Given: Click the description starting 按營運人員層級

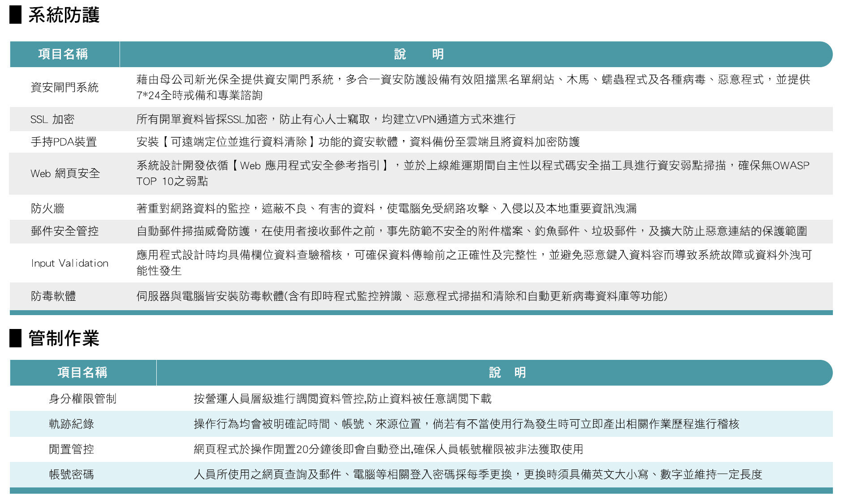Looking at the screenshot, I should pos(343,398).
